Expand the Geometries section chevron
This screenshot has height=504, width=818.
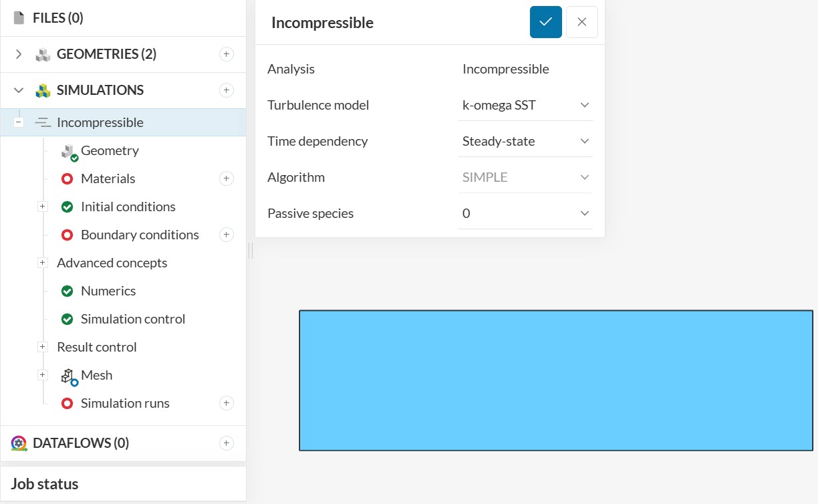pyautogui.click(x=19, y=54)
